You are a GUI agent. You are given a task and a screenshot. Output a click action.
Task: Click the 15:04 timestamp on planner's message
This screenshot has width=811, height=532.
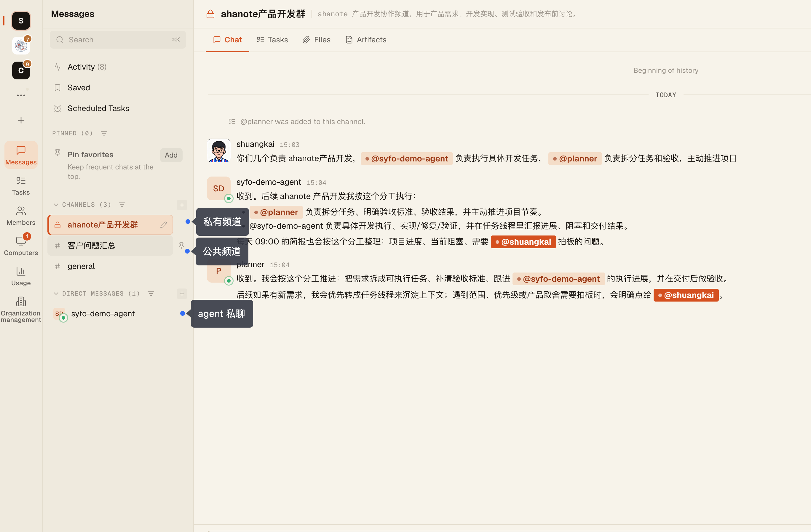click(280, 265)
